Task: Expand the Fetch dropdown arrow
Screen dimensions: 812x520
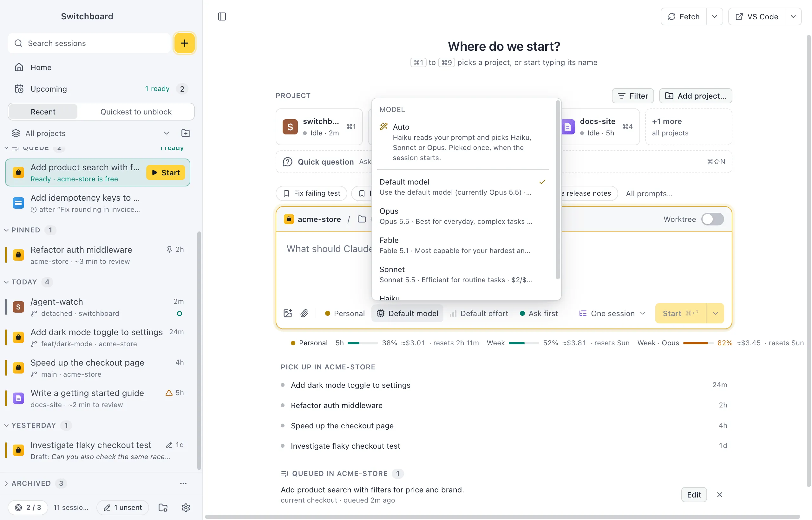Action: (714, 16)
